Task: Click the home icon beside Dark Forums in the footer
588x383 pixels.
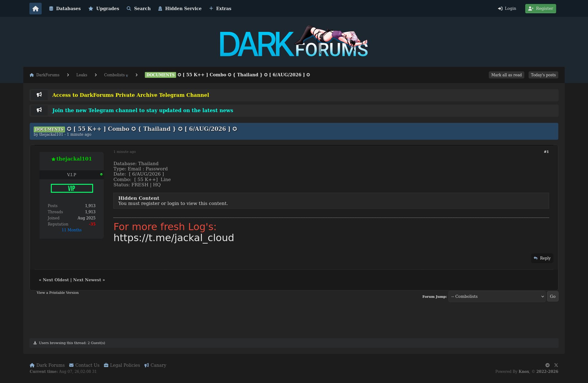Action: pos(32,365)
